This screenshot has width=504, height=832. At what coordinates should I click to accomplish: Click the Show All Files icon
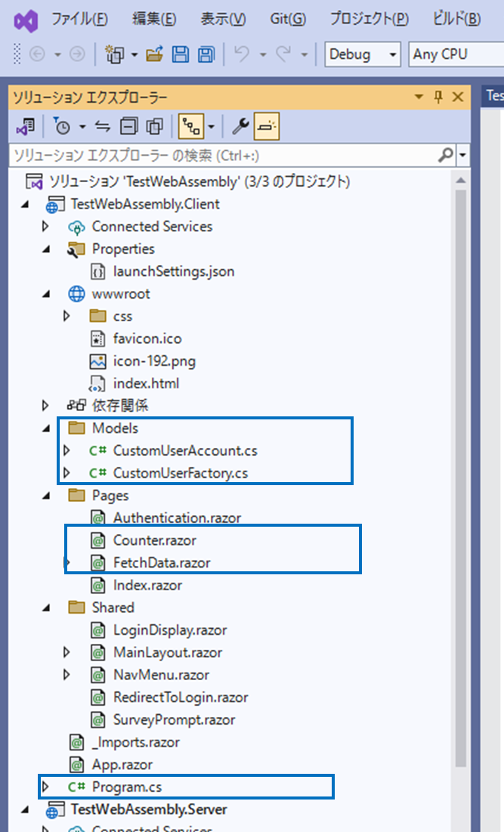coord(155,125)
